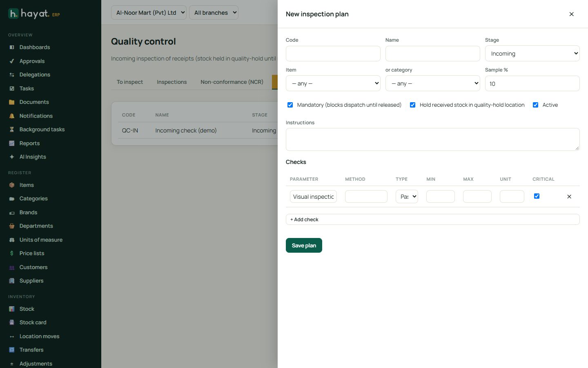Click the Sample % field
Screen dimensions: 588x368
pyautogui.click(x=532, y=83)
